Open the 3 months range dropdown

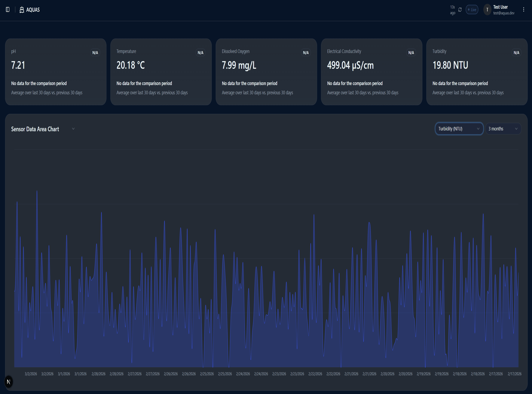(503, 129)
